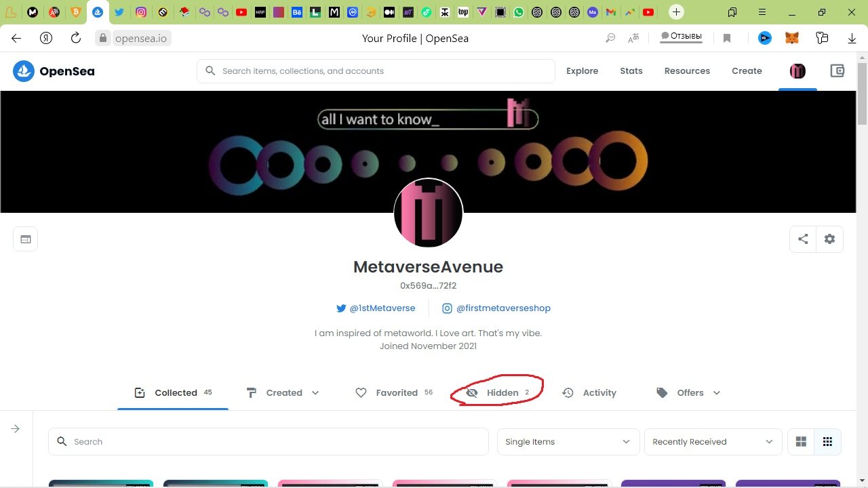Switch to the Gmail browser tab

(x=611, y=12)
